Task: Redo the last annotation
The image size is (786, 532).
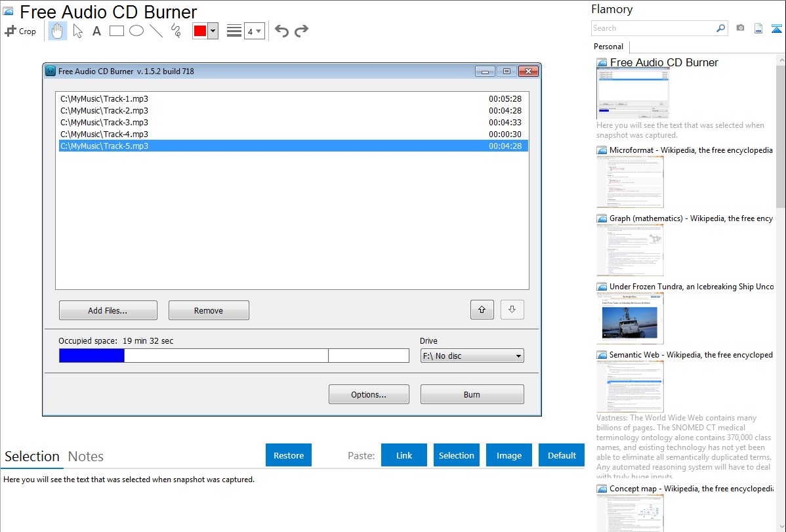Action: pos(301,31)
